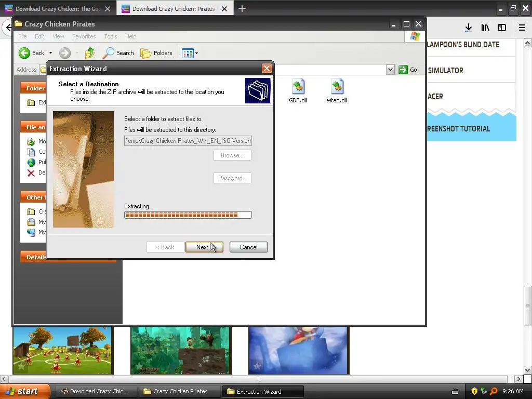Click the SIMULATOR link on webpage
The width and height of the screenshot is (532, 399).
pyautogui.click(x=445, y=71)
